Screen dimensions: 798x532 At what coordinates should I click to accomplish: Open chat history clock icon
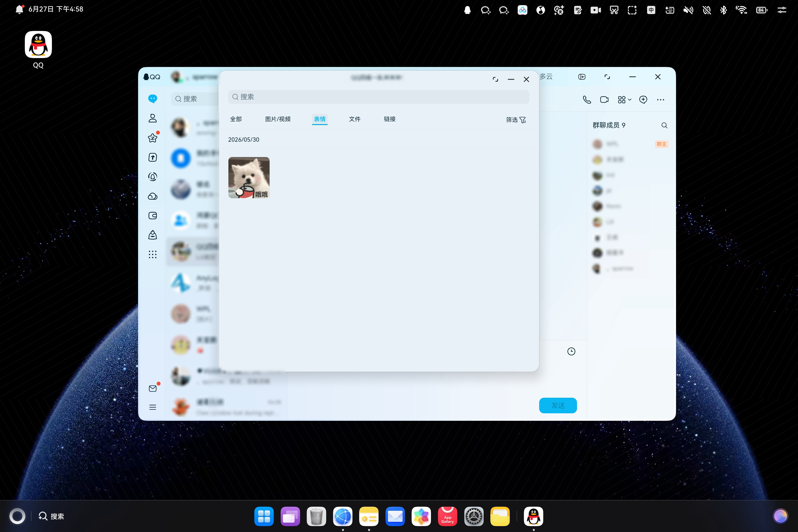(571, 351)
